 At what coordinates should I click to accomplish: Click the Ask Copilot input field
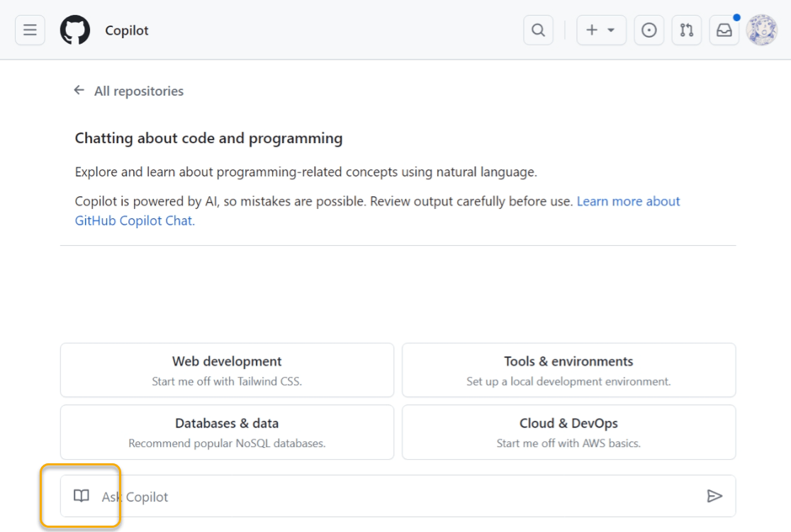coord(354,496)
